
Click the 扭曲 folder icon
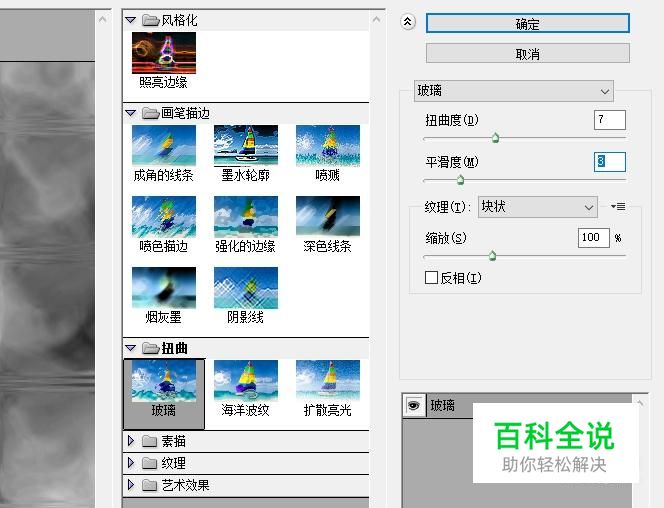[150, 348]
